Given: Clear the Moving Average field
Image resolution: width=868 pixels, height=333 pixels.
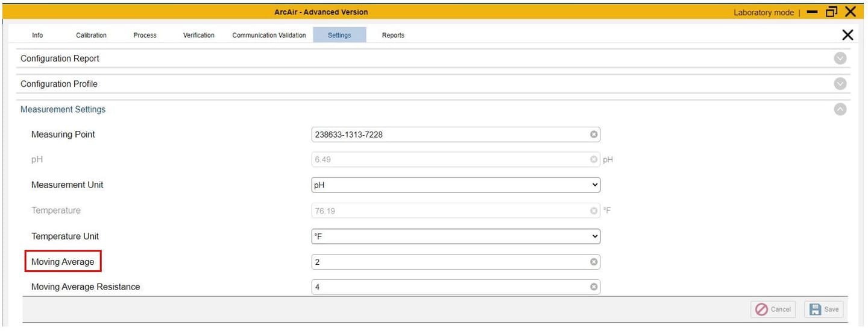Looking at the screenshot, I should 594,262.
